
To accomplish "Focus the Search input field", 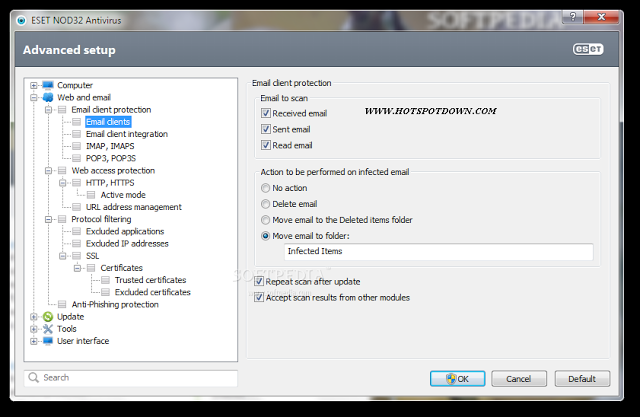I will pos(131,378).
